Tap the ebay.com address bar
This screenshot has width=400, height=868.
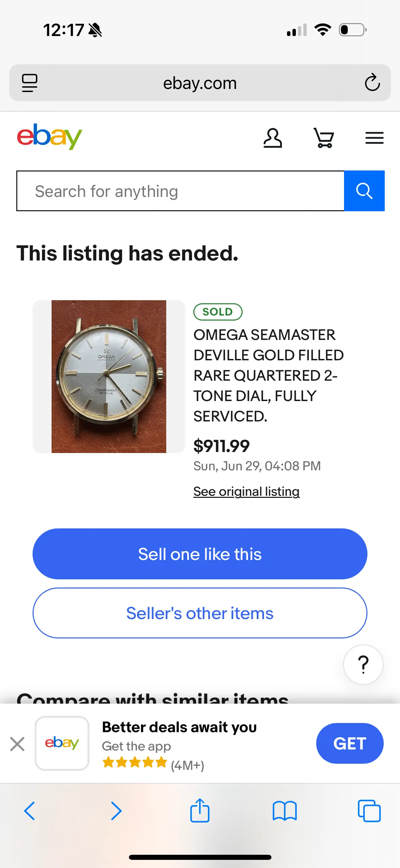click(200, 83)
